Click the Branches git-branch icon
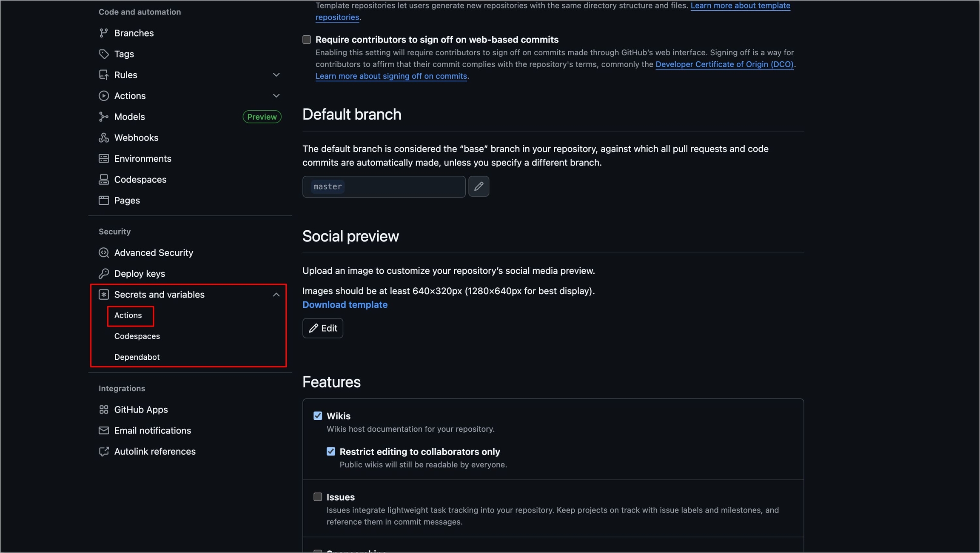Screen dimensions: 980x553 (x=103, y=33)
